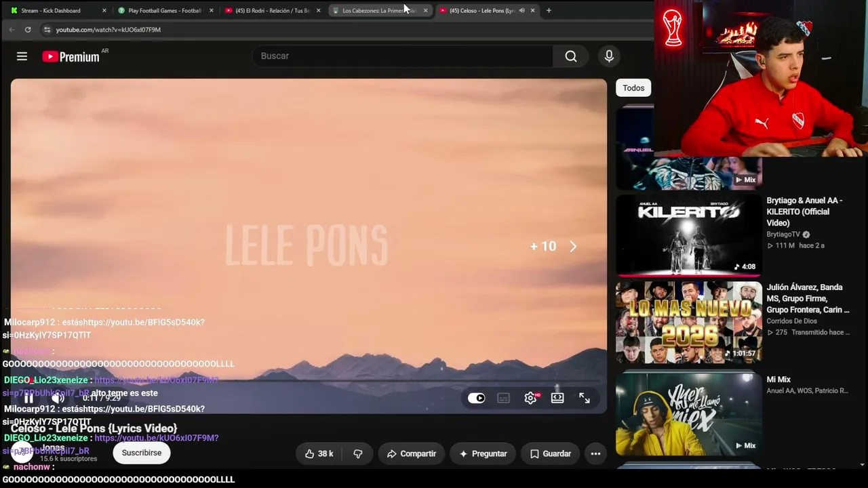
Task: Open more actions three-dot menu
Action: tap(595, 453)
